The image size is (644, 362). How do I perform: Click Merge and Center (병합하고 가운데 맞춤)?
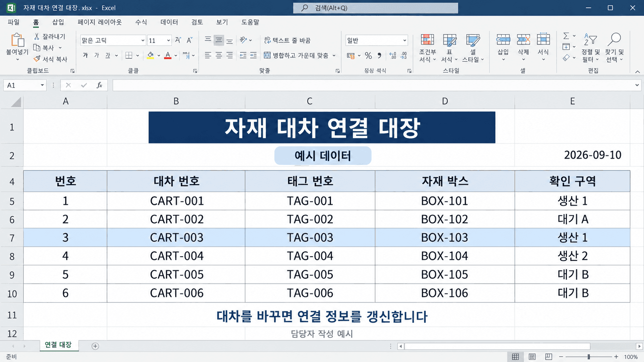tap(296, 55)
